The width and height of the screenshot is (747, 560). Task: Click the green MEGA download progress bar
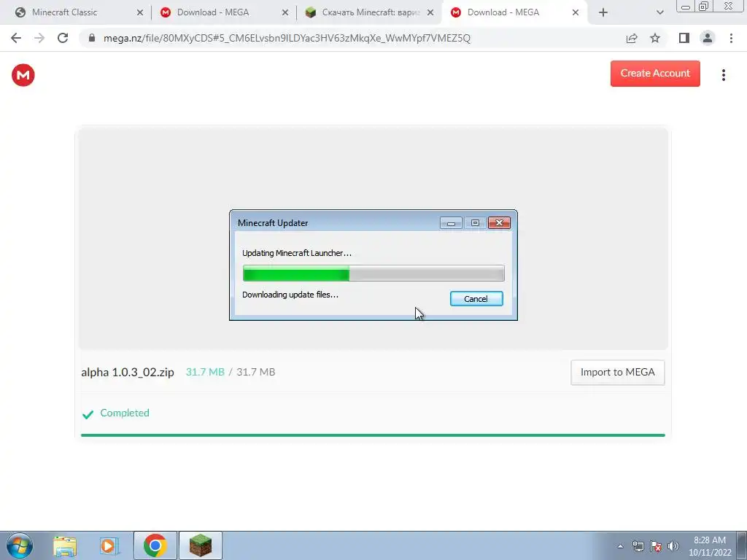click(x=373, y=435)
